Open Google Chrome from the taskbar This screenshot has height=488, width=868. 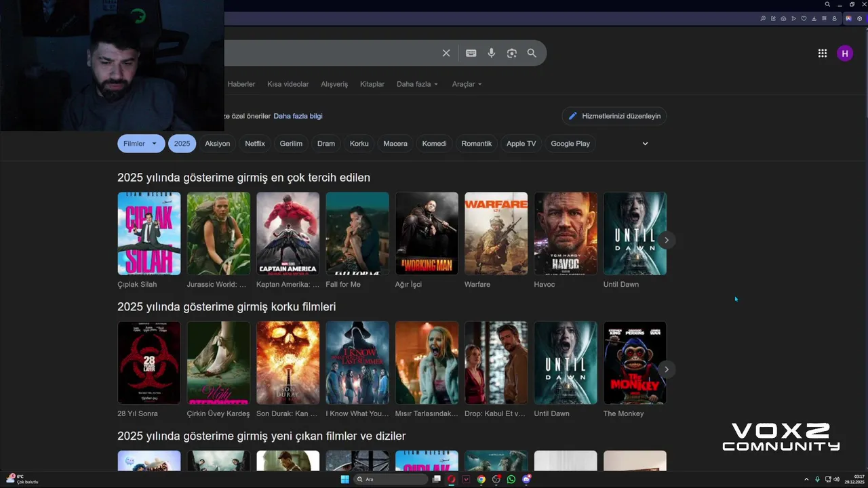pos(481,479)
